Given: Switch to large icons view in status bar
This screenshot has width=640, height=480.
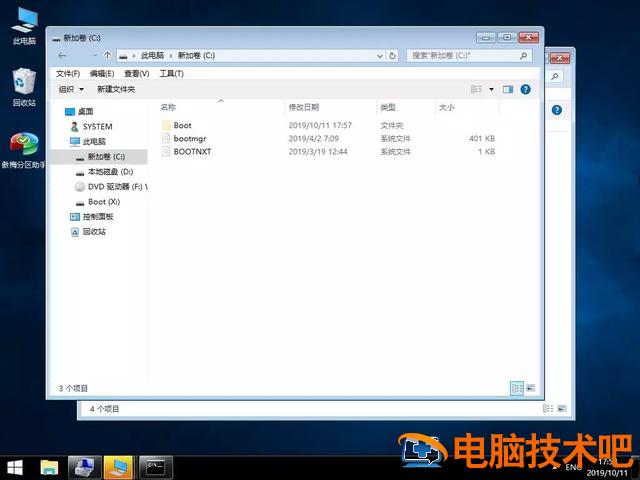Looking at the screenshot, I should (x=530, y=388).
